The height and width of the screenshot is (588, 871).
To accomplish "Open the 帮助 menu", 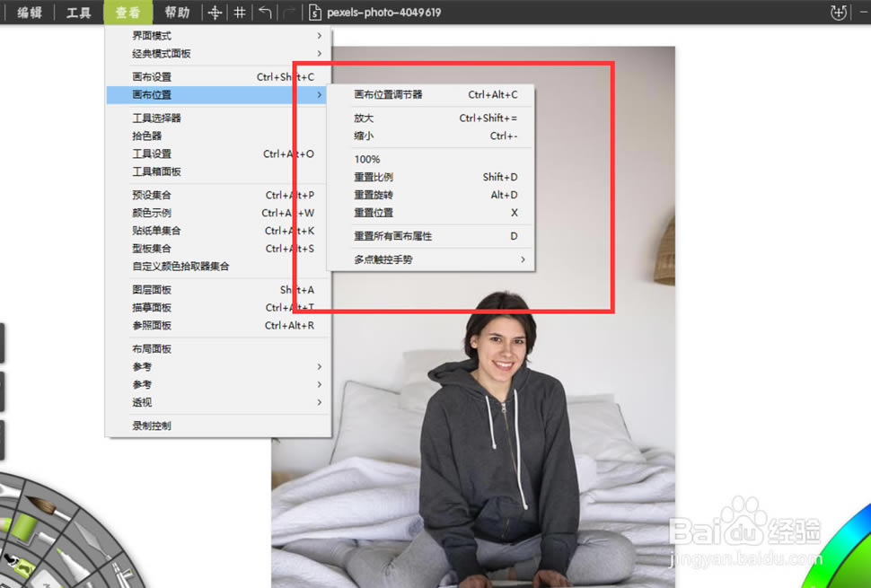I will coord(177,13).
